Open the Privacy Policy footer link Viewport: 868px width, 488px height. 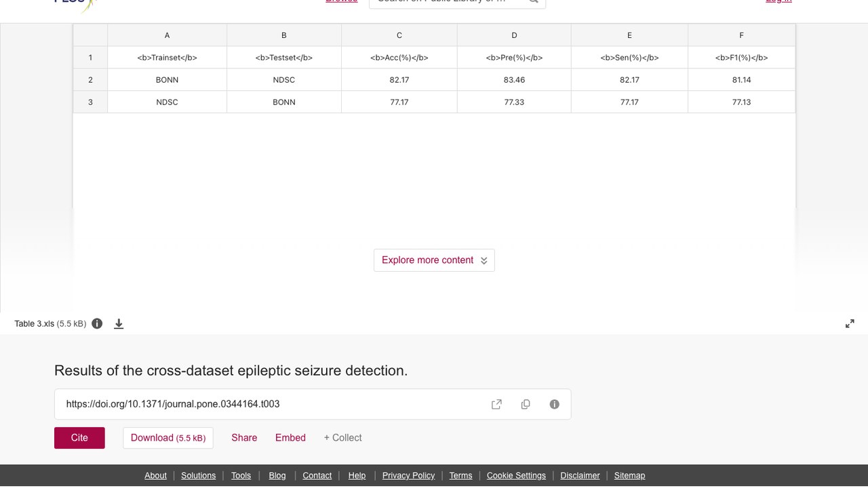(x=408, y=475)
